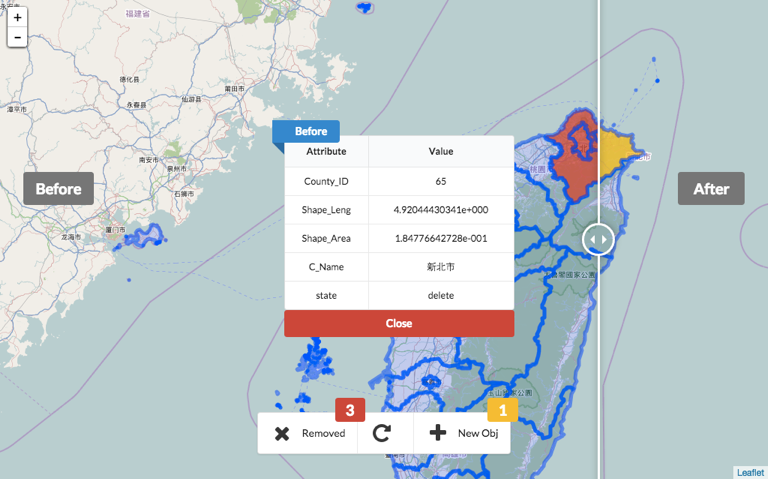
Task: Click the Shape_Area attribute cell
Action: coord(326,239)
